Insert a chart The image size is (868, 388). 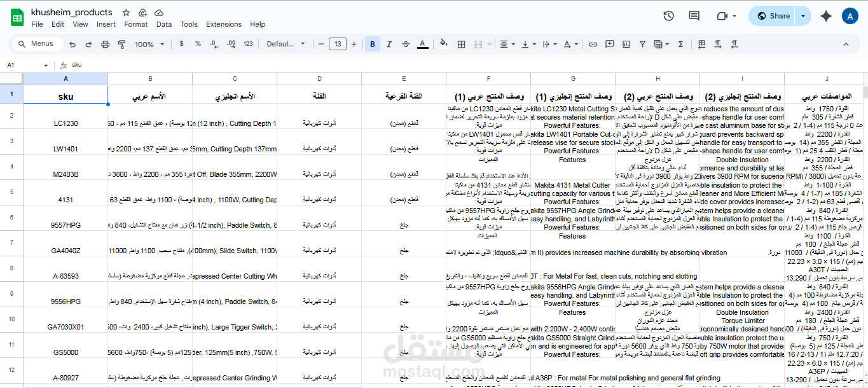click(x=627, y=44)
